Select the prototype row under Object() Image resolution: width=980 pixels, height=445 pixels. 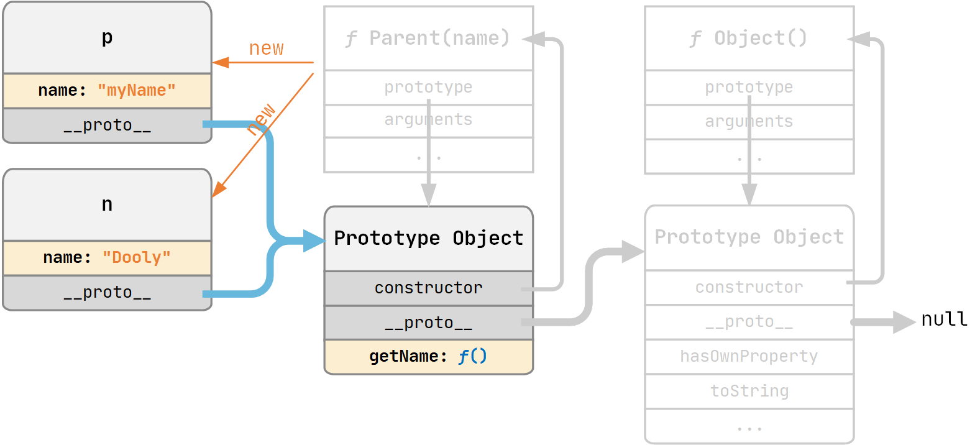pos(749,88)
